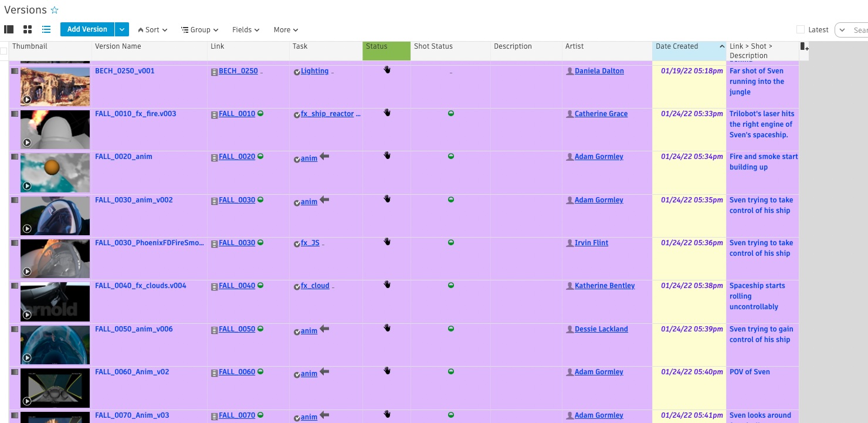Click the person icon beside Irvin Flint
868x423 pixels.
coord(569,243)
